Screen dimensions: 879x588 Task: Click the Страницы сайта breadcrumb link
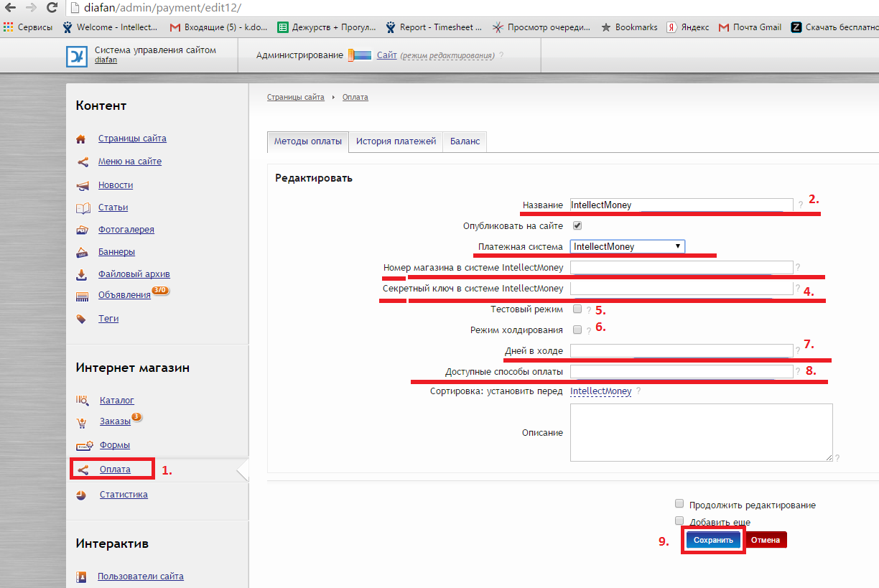[296, 97]
